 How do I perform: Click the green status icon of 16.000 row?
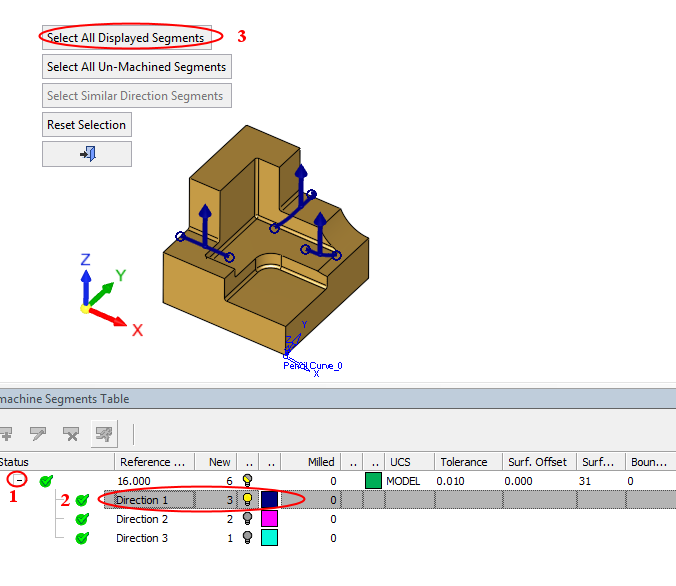click(46, 481)
